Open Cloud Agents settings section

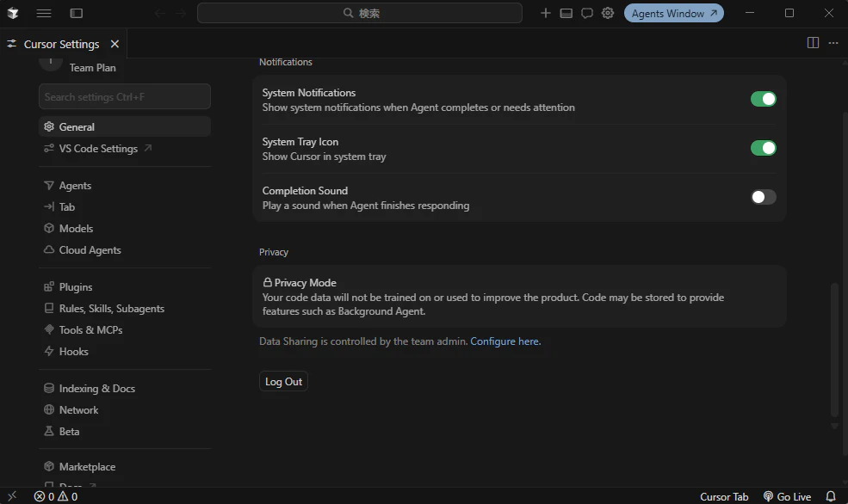[x=125, y=250]
